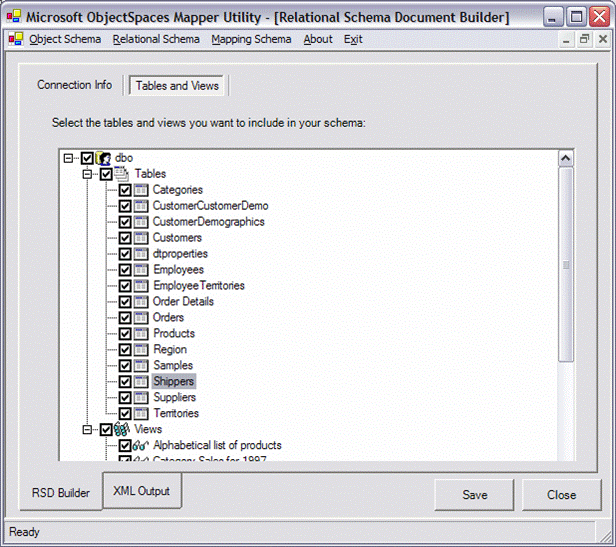Collapse the dbo root node
This screenshot has height=547, width=616.
click(x=68, y=158)
